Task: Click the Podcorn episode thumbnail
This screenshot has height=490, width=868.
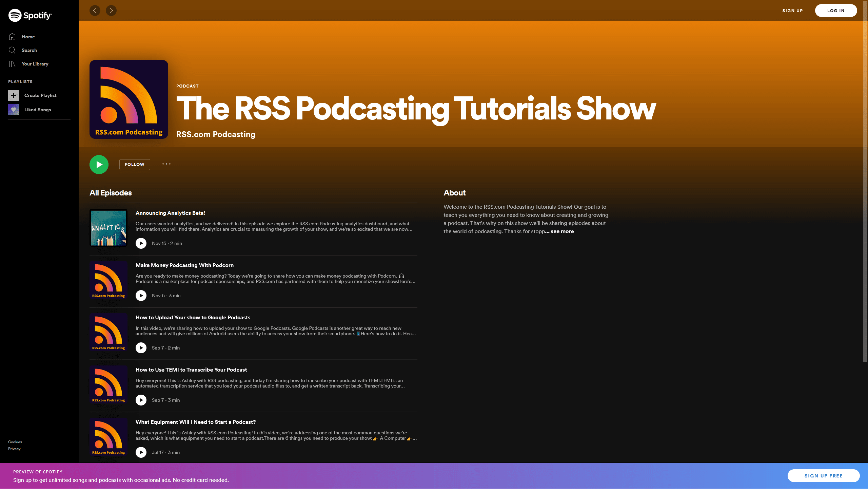Action: 108,280
